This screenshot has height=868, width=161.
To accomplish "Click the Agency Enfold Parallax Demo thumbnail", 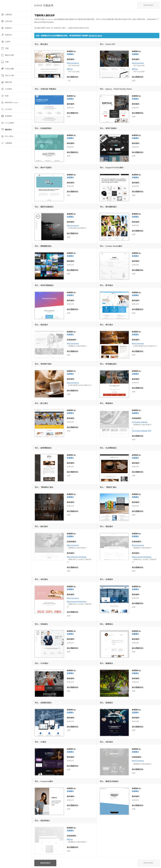I will 114,109.
